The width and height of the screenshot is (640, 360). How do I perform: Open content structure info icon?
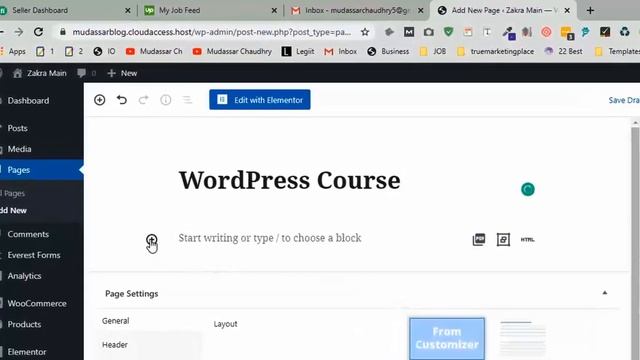166,100
